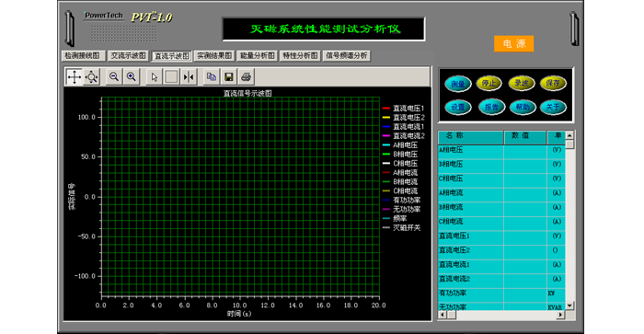Click the yellow 停止 stop button

[489, 84]
